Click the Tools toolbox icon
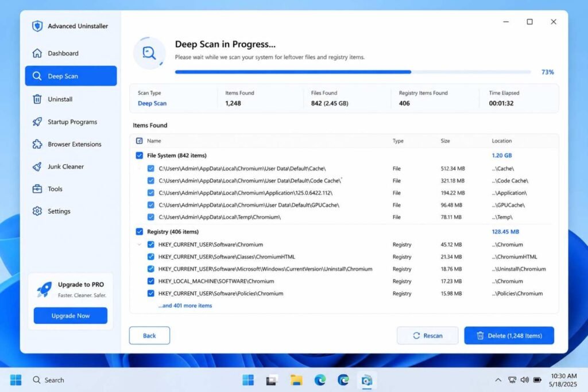 37,189
